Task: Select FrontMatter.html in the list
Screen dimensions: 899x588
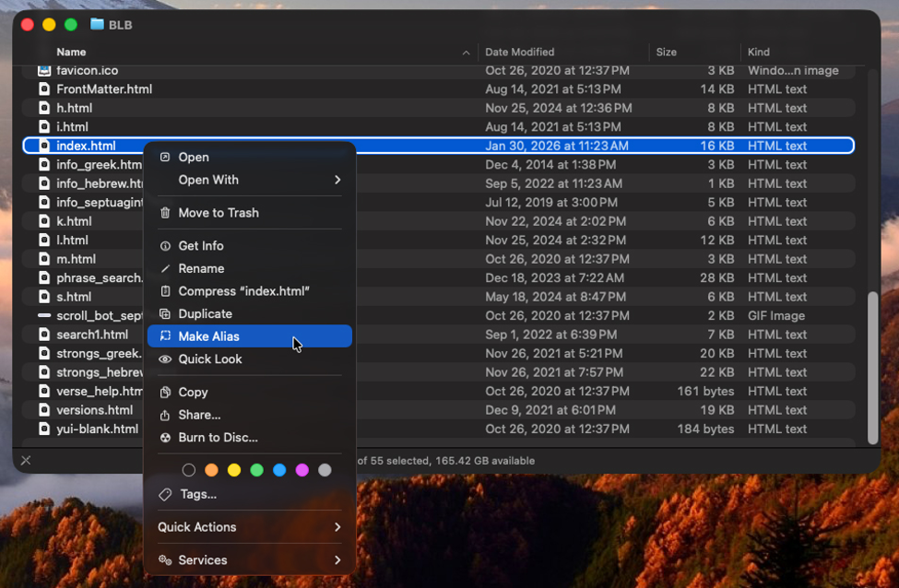Action: pyautogui.click(x=439, y=89)
